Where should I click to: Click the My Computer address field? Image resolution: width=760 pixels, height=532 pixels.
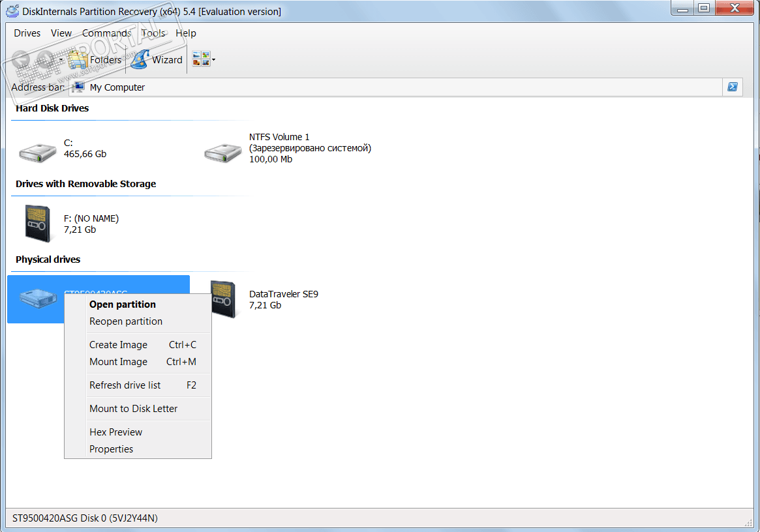click(x=396, y=87)
